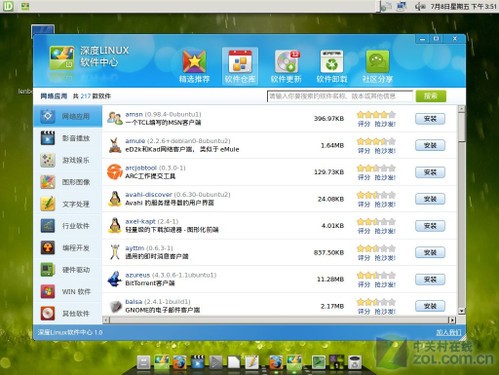
Task: Open the arcjobtool package name link
Action: [141, 168]
